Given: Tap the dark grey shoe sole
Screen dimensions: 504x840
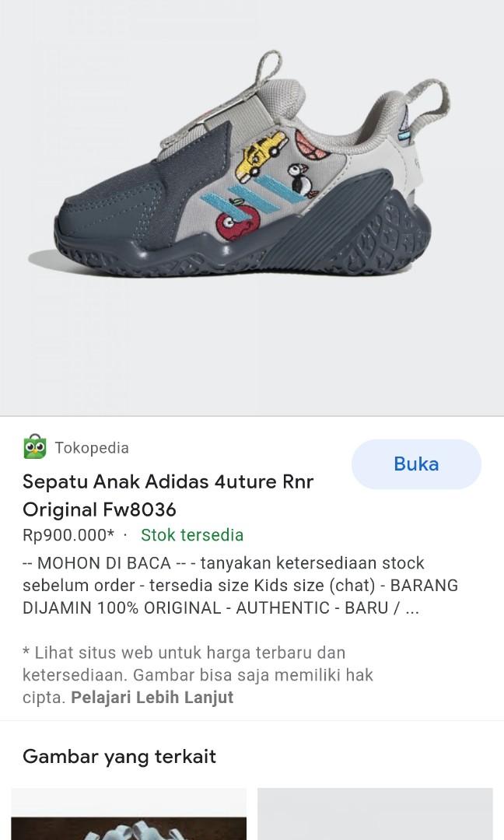Looking at the screenshot, I should pyautogui.click(x=241, y=247).
